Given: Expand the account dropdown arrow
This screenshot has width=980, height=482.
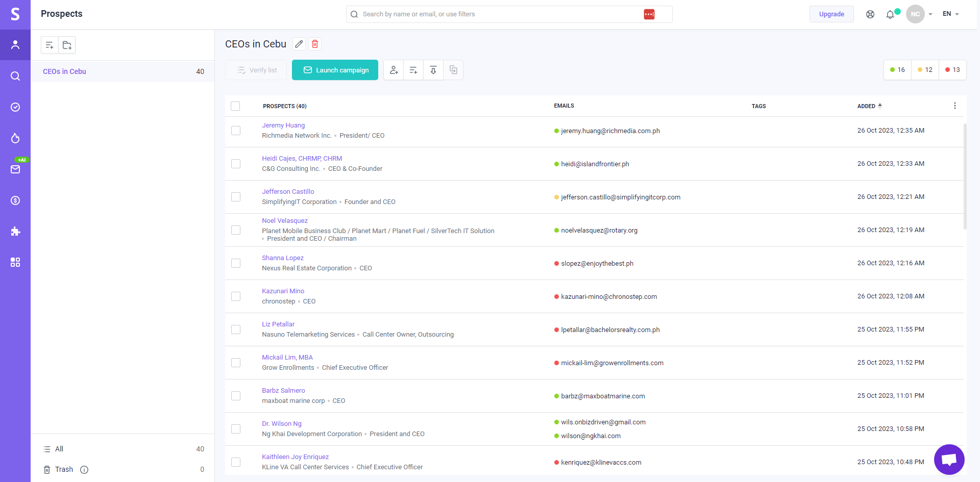Looking at the screenshot, I should (x=930, y=14).
